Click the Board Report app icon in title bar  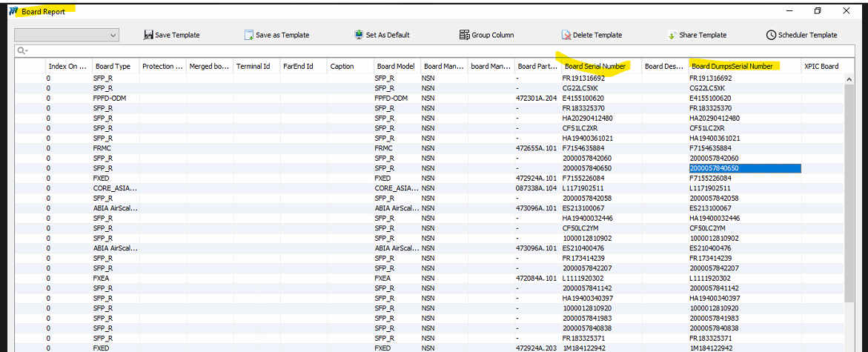pos(13,11)
